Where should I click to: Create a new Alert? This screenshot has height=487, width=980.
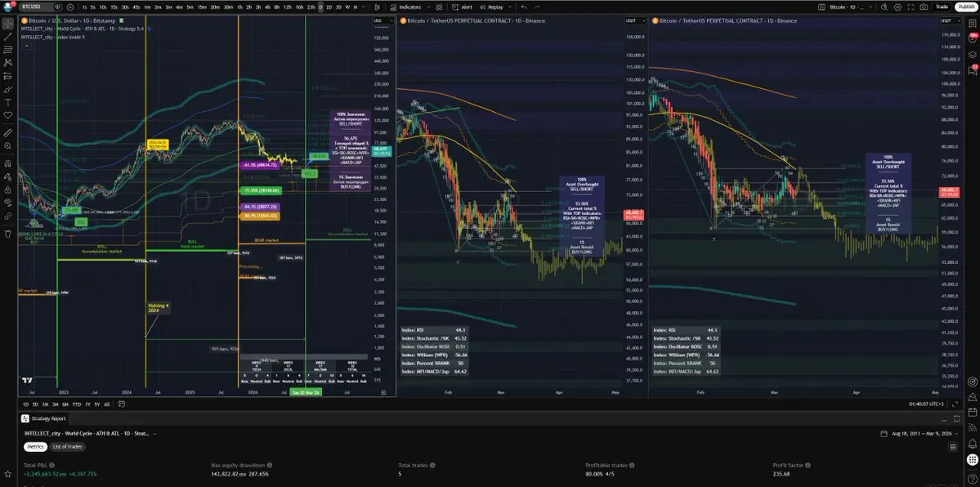coord(463,7)
